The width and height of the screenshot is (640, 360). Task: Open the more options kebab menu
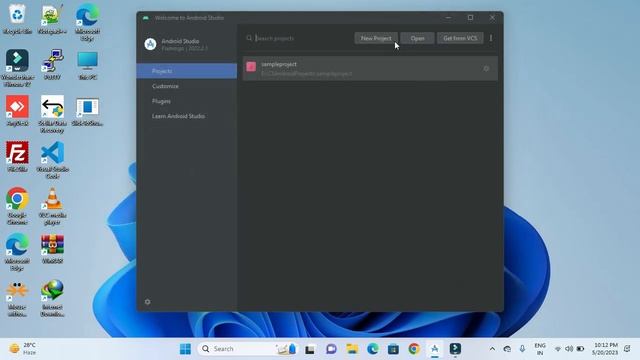pyautogui.click(x=491, y=38)
